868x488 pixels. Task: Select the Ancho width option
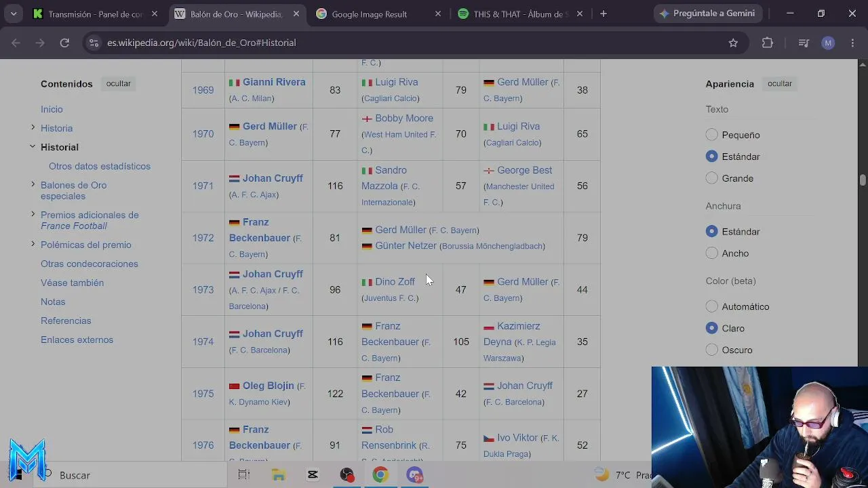tap(711, 253)
